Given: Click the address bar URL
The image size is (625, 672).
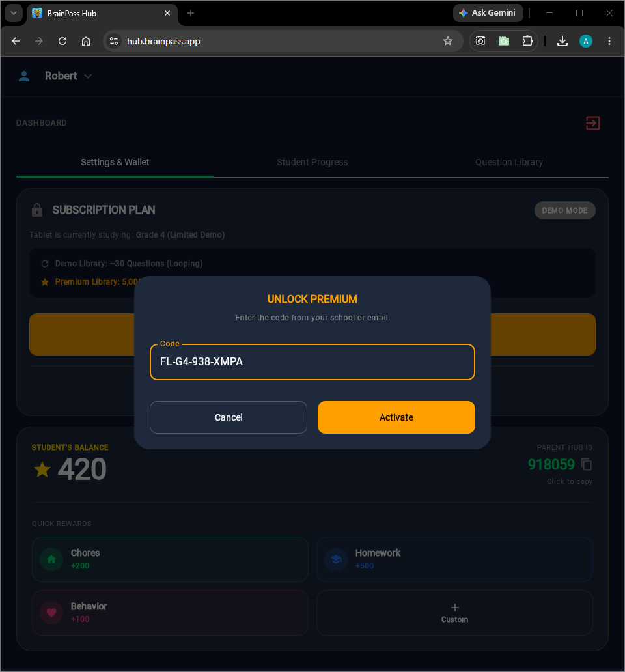Looking at the screenshot, I should click(x=163, y=41).
